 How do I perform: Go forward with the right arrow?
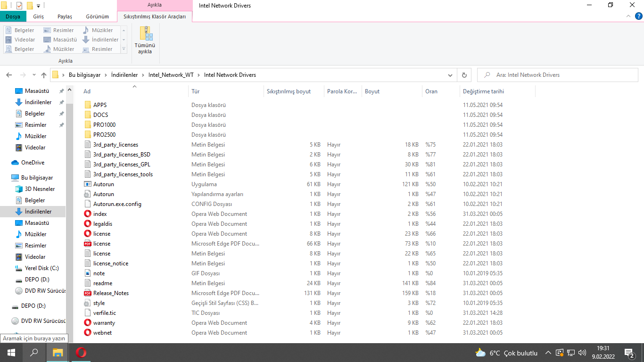(23, 75)
